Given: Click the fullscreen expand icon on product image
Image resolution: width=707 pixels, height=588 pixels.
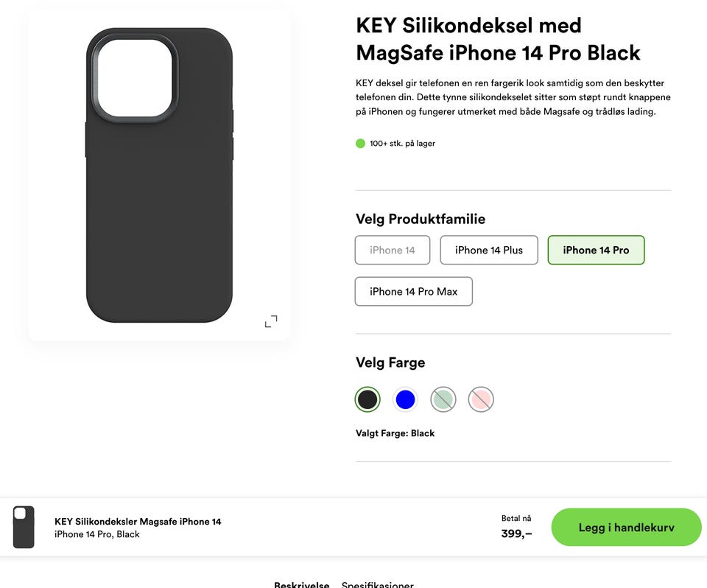Looking at the screenshot, I should click(271, 321).
